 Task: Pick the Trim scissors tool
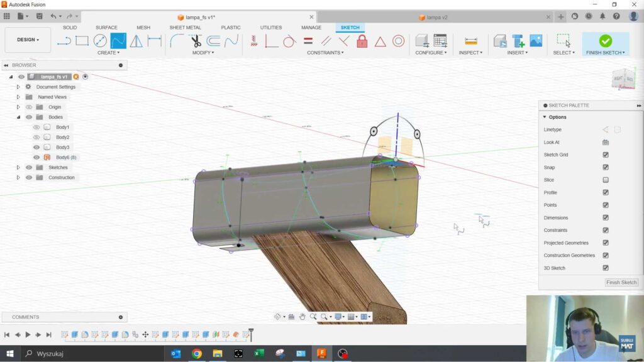tap(196, 41)
